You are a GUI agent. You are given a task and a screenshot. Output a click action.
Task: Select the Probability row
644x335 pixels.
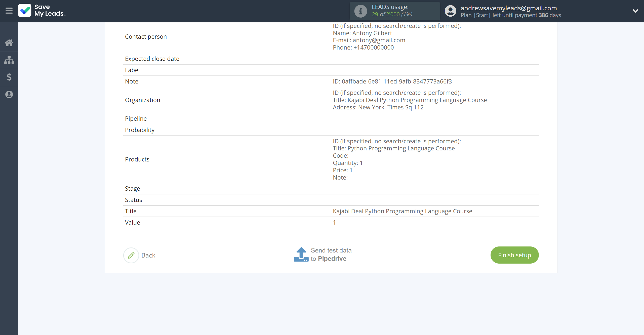tap(331, 130)
